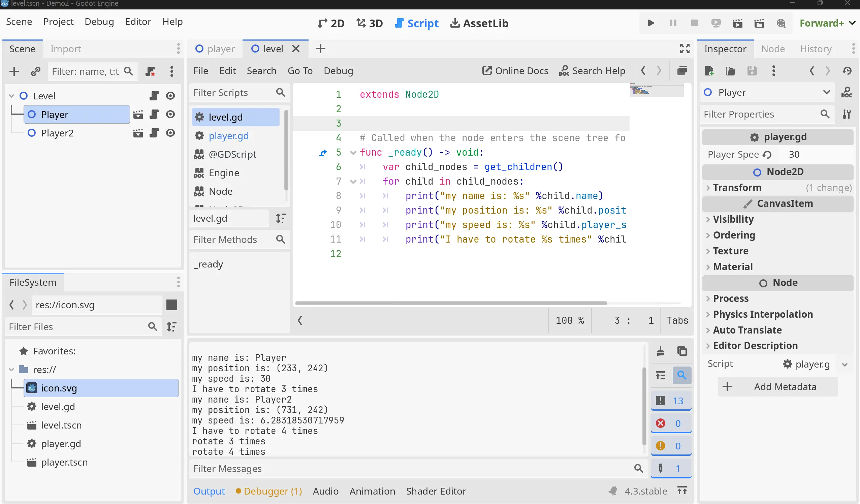The height and width of the screenshot is (504, 860).
Task: Switch to the 2D workspace
Action: [331, 23]
